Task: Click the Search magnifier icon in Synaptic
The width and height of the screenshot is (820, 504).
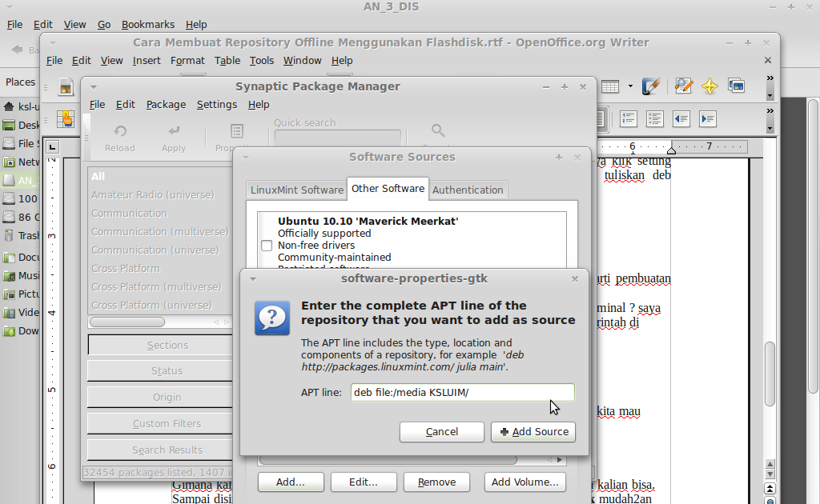Action: 438,130
